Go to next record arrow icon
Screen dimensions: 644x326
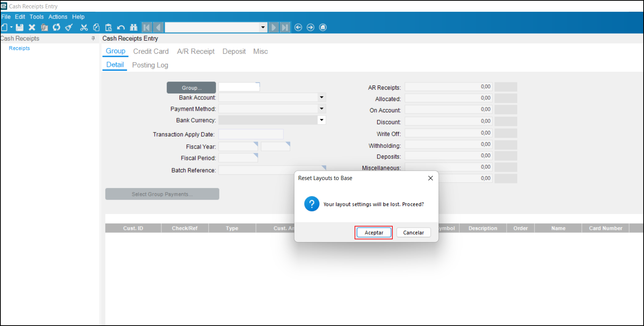(x=273, y=27)
